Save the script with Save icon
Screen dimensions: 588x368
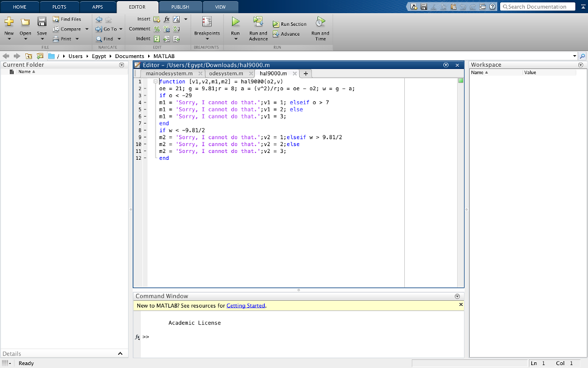tap(41, 22)
